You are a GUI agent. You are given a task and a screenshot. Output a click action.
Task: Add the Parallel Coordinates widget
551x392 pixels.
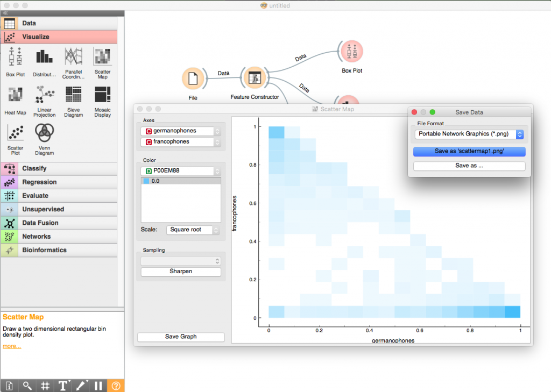point(73,62)
